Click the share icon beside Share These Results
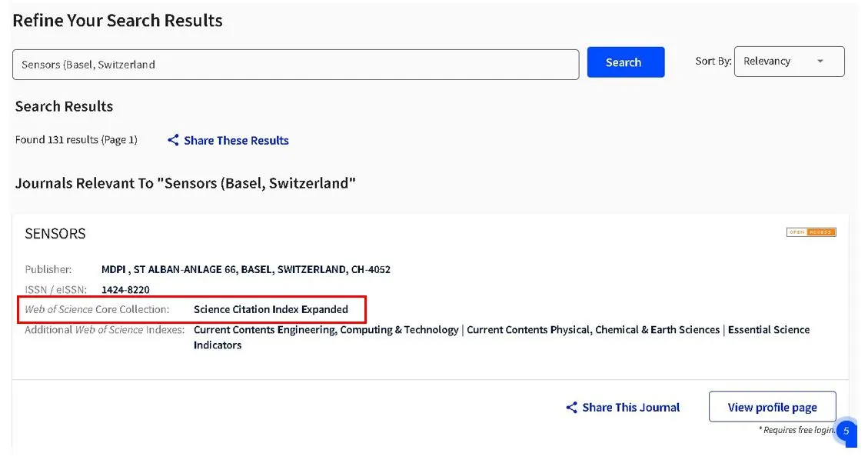 [173, 140]
